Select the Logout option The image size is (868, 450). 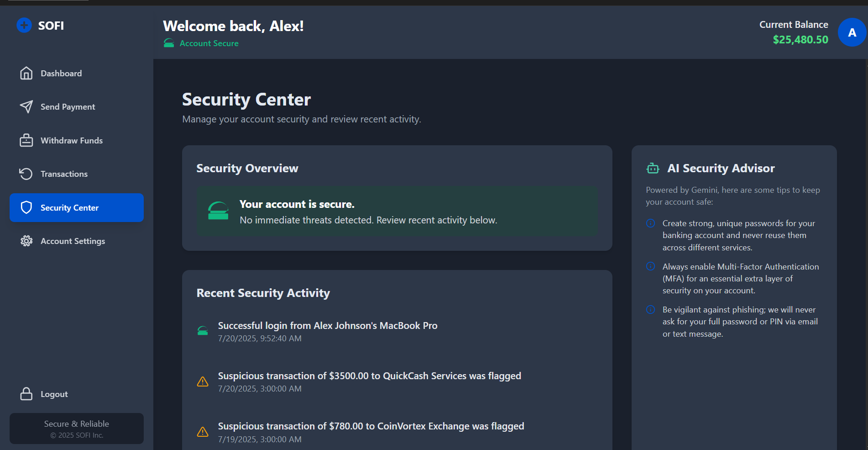54,394
